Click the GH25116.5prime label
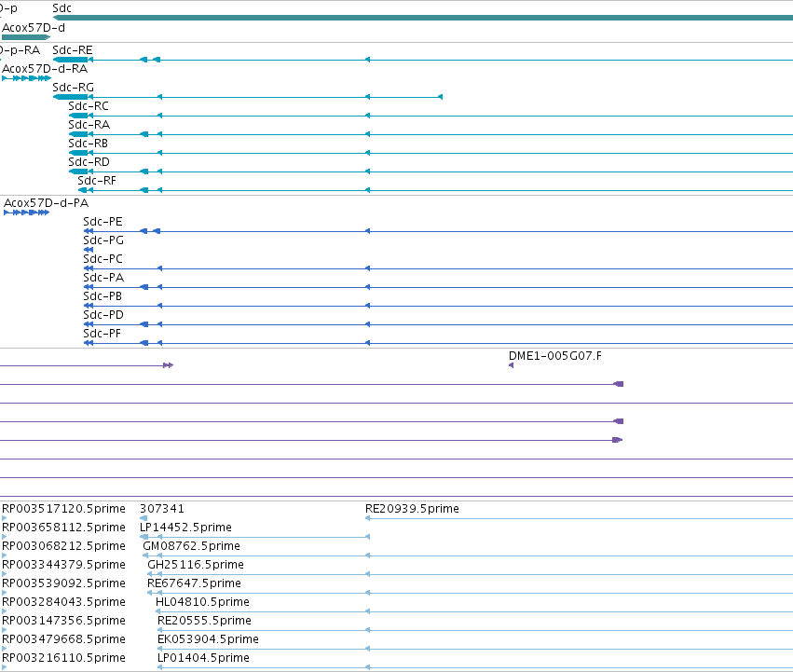Image resolution: width=793 pixels, height=672 pixels. click(196, 565)
